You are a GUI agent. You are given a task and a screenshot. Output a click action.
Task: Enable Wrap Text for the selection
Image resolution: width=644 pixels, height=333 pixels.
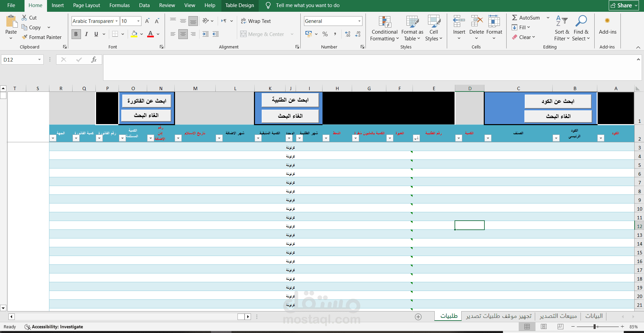click(x=256, y=21)
